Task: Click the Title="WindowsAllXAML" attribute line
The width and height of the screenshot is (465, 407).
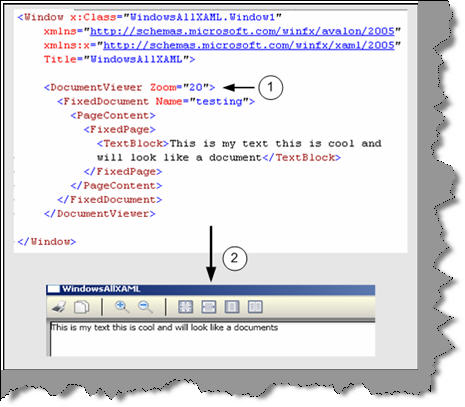Action: [x=119, y=59]
